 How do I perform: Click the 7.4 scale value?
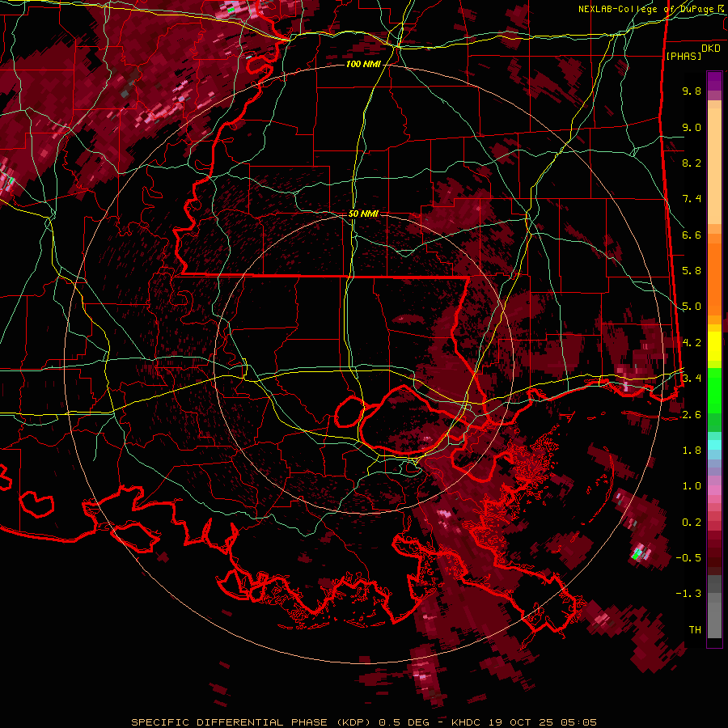tap(692, 199)
